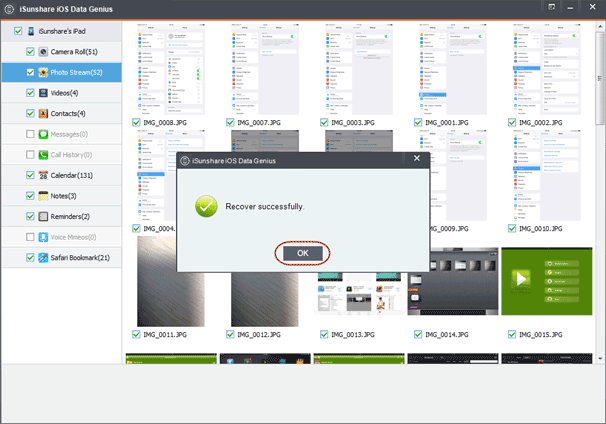Close the iSunshare iOS Data Genius window
Viewport: 606px width, 424px height.
pyautogui.click(x=592, y=7)
